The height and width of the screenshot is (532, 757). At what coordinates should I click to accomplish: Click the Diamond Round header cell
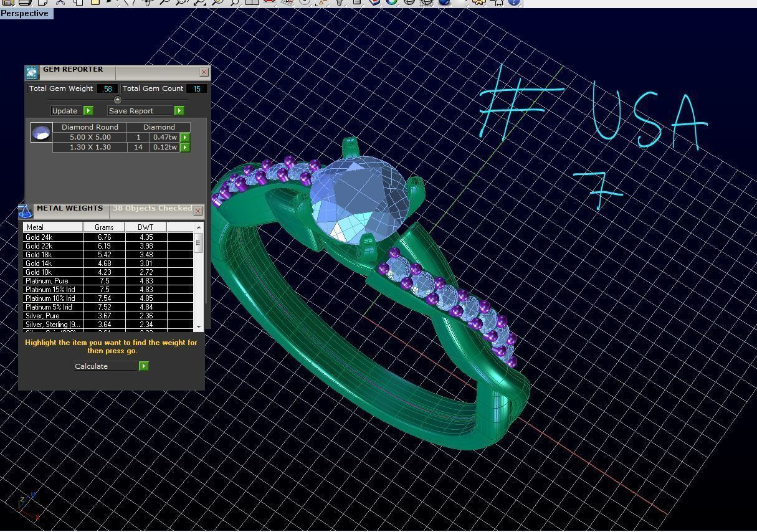90,127
